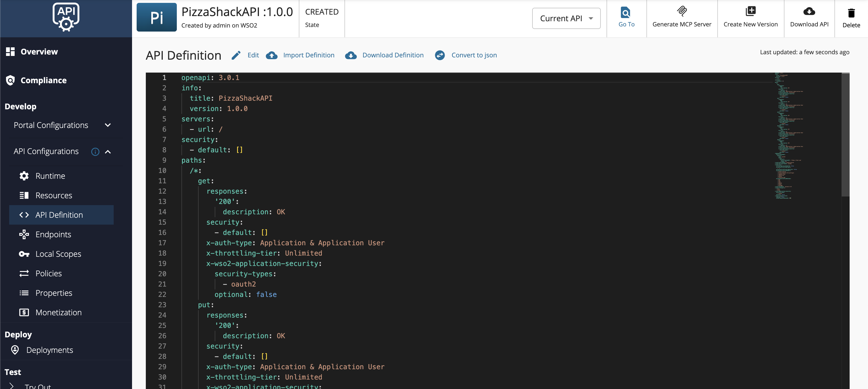
Task: Expand the Portal Configurations section
Action: tap(108, 125)
